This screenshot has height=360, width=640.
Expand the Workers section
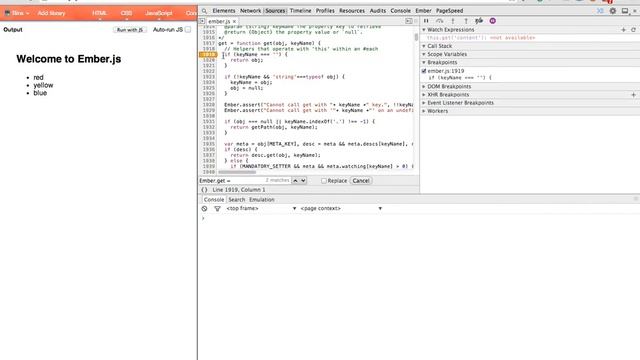pos(424,111)
